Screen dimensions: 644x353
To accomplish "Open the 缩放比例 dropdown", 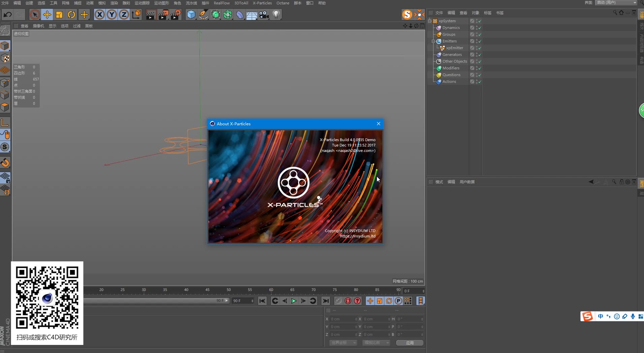I will pyautogui.click(x=376, y=343).
